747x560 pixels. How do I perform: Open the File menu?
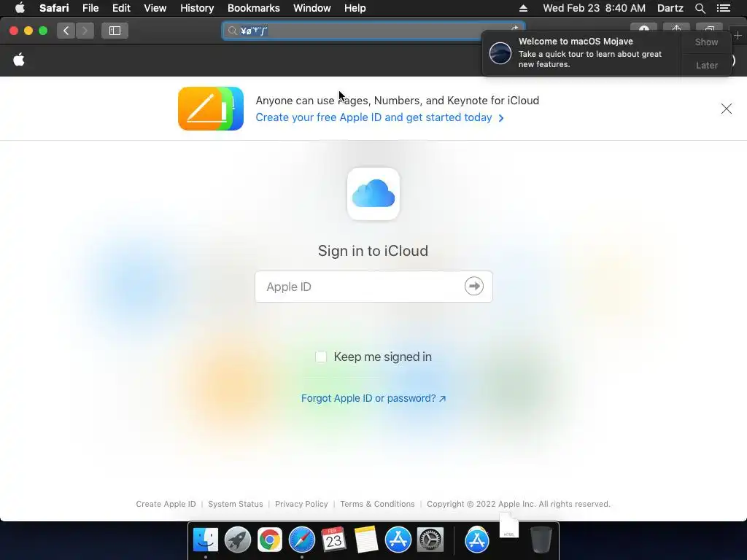coord(90,8)
